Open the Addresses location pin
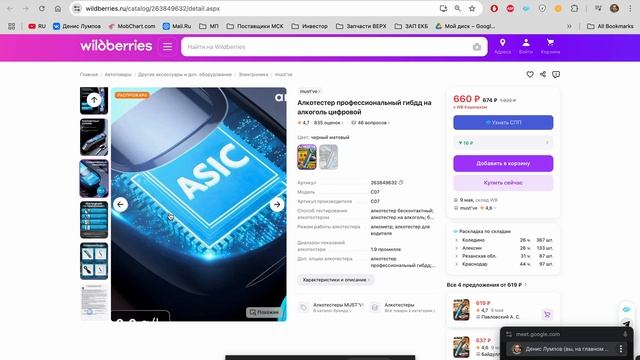This screenshot has width=640, height=360. tap(502, 46)
